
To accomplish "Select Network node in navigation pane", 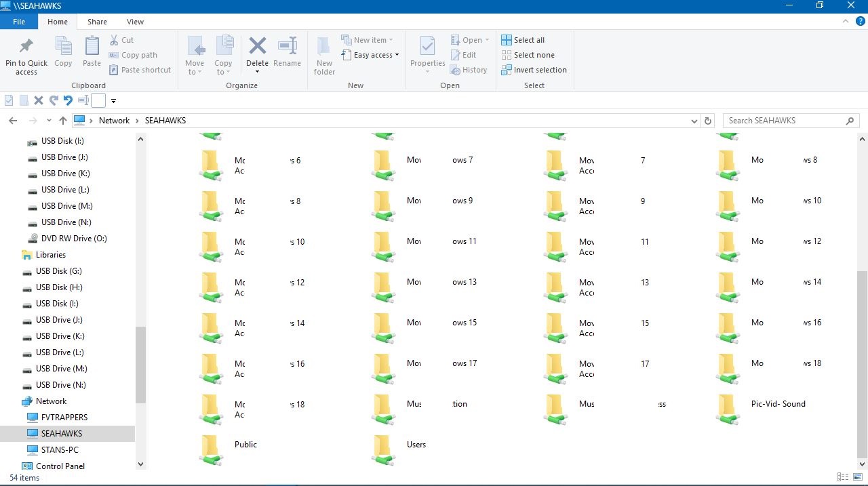I will [44, 401].
